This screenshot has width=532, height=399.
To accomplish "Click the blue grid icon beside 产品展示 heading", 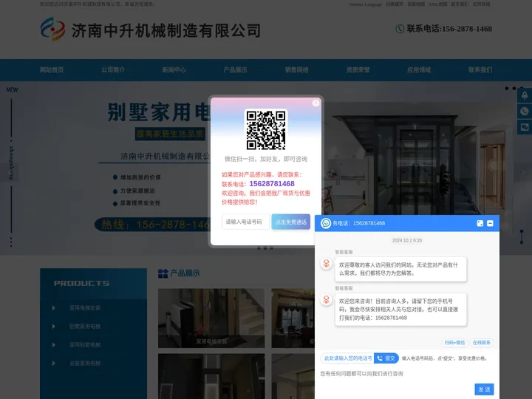I will (x=163, y=273).
